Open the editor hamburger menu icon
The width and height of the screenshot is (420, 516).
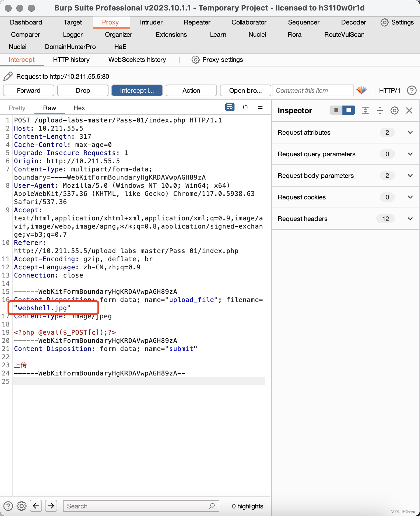[260, 107]
